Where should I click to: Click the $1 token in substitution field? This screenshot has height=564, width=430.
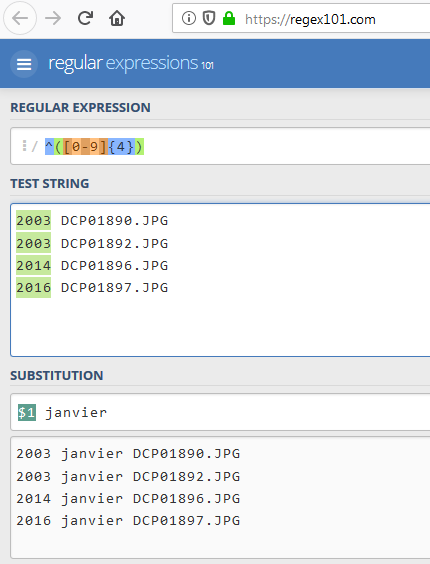click(27, 412)
